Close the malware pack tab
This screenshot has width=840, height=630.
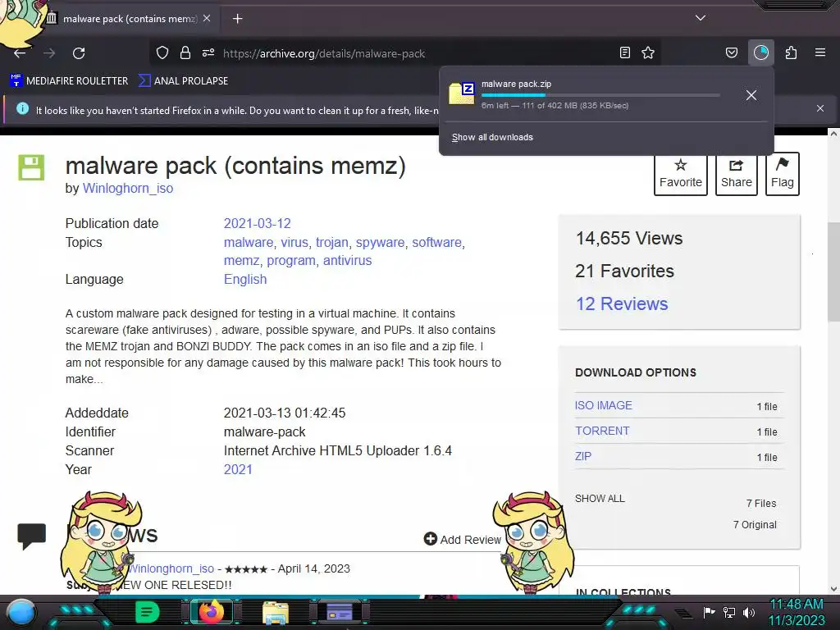207,18
